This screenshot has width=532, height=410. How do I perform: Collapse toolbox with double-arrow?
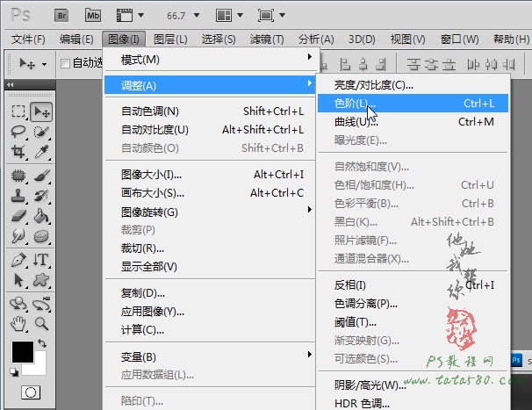[x=11, y=85]
